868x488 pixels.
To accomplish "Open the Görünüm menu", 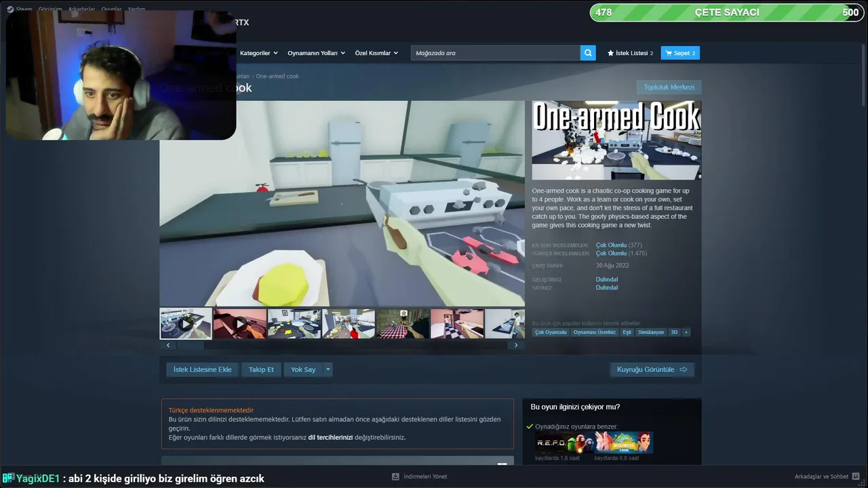I will click(51, 9).
